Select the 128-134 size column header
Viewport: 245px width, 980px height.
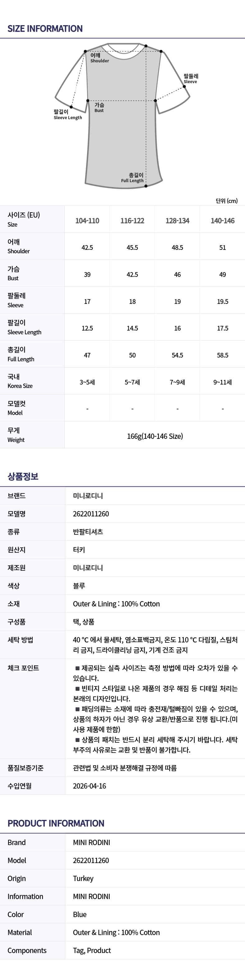point(178,221)
